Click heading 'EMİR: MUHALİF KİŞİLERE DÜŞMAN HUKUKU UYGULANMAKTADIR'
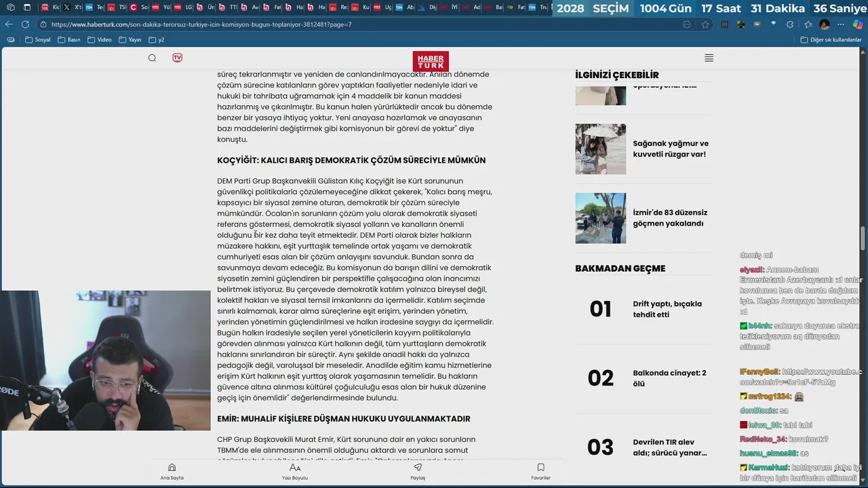This screenshot has height=488, width=868. 344,419
